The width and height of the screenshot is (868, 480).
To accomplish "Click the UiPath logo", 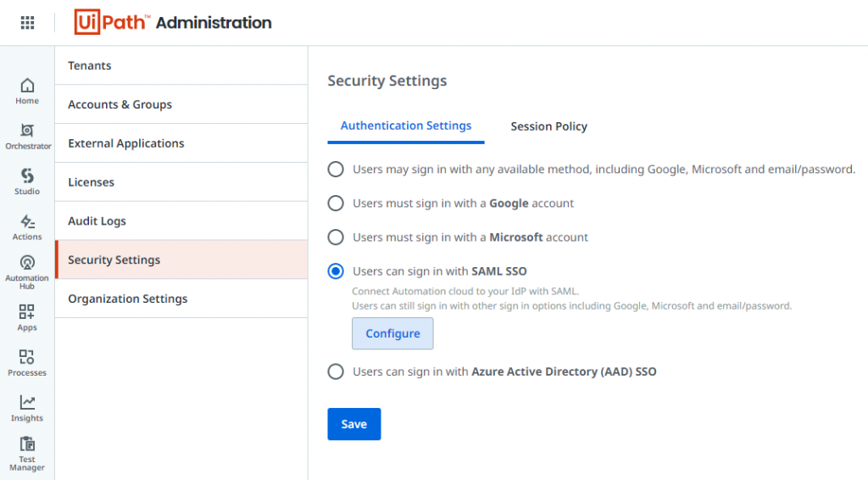I will coord(112,22).
